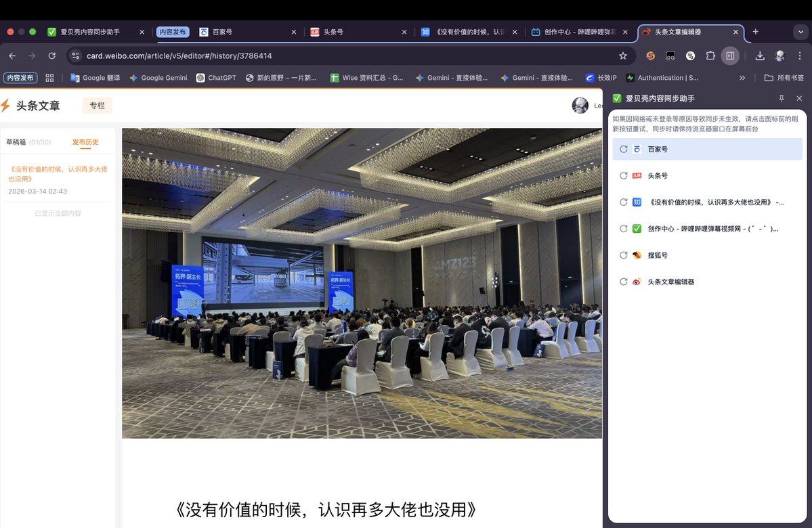Image resolution: width=812 pixels, height=528 pixels.
Task: Toggle the browser side panel icon
Action: pyautogui.click(x=730, y=56)
